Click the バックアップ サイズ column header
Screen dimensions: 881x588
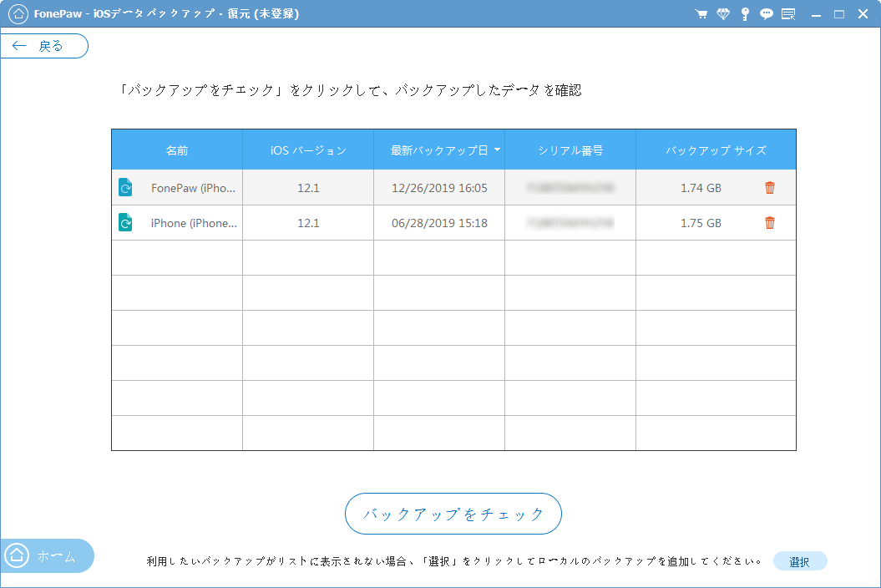tap(716, 150)
